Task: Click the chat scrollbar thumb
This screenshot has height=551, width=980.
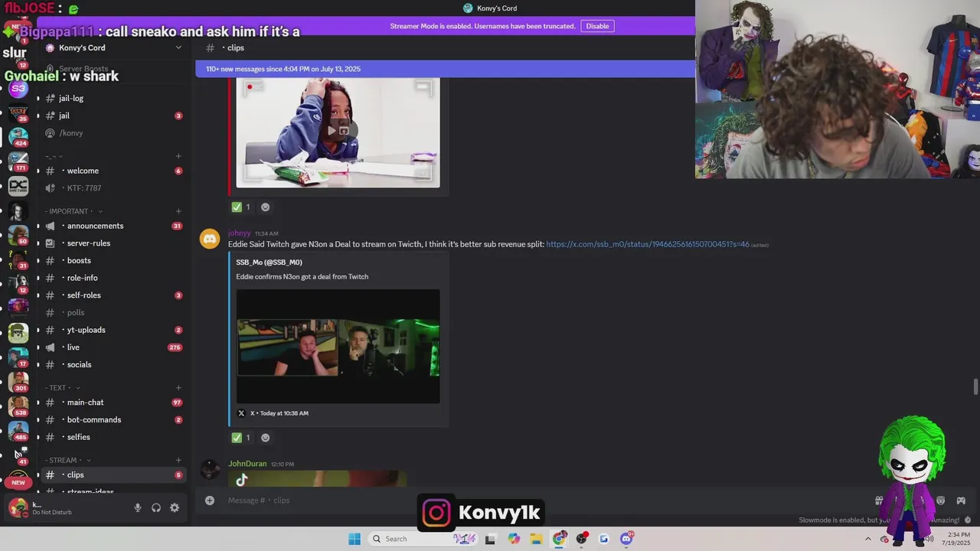Action: pyautogui.click(x=975, y=386)
